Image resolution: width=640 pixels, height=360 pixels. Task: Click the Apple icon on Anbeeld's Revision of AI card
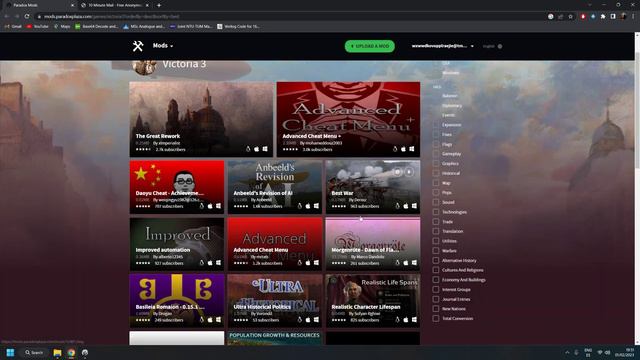[x=308, y=206]
